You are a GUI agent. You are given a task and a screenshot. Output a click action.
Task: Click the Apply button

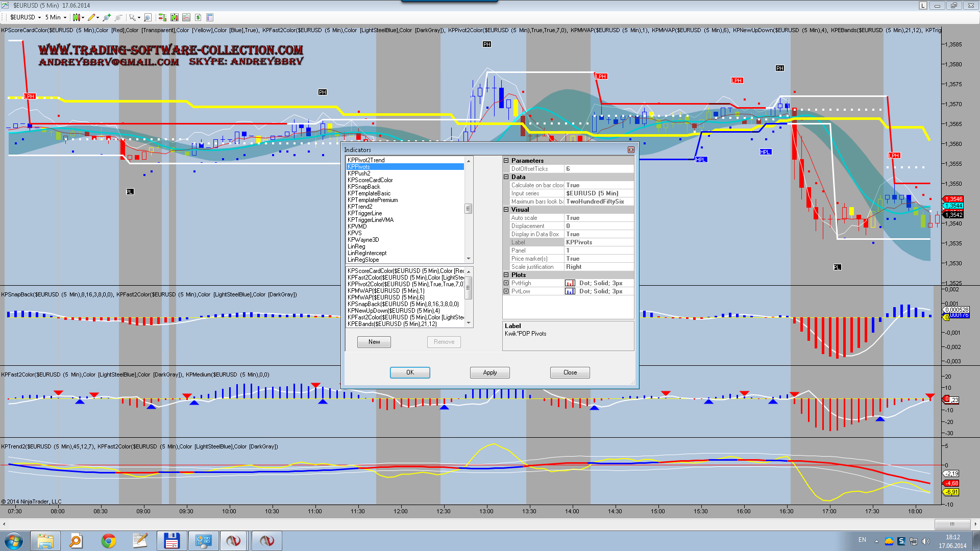coord(489,372)
